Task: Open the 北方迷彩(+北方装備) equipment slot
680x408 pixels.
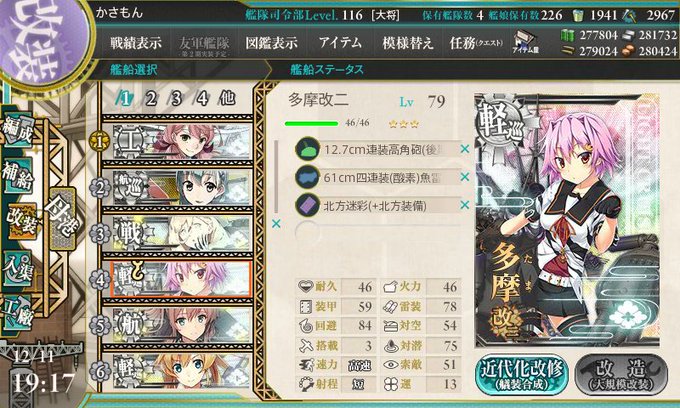Action: click(378, 206)
